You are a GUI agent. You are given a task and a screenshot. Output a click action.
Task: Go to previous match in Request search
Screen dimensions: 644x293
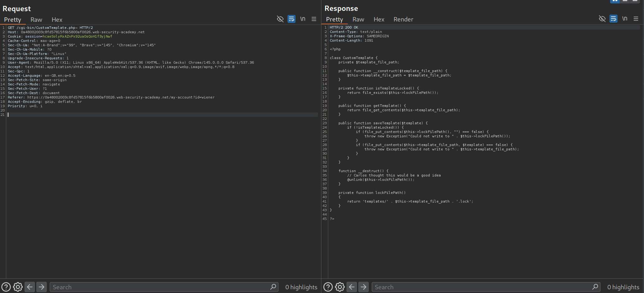30,287
